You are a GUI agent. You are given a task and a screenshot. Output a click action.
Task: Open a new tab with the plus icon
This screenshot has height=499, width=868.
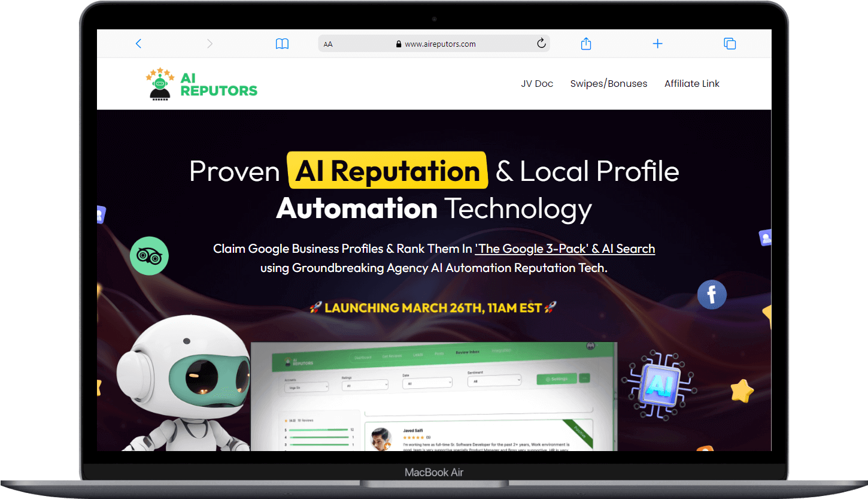657,43
